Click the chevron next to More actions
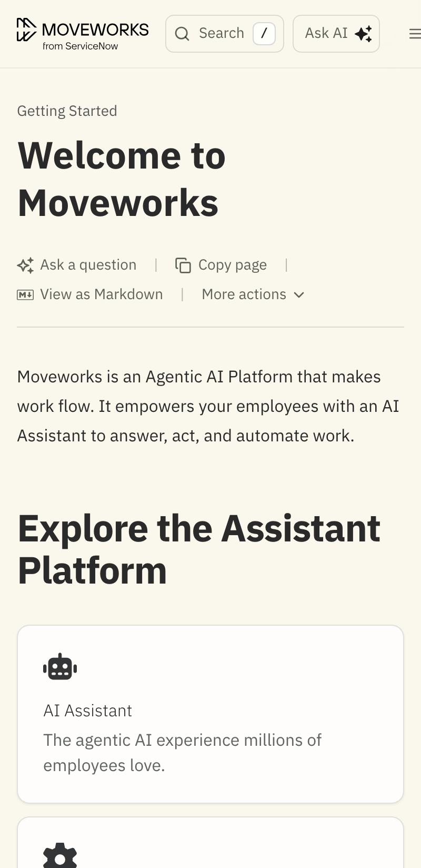 299,295
